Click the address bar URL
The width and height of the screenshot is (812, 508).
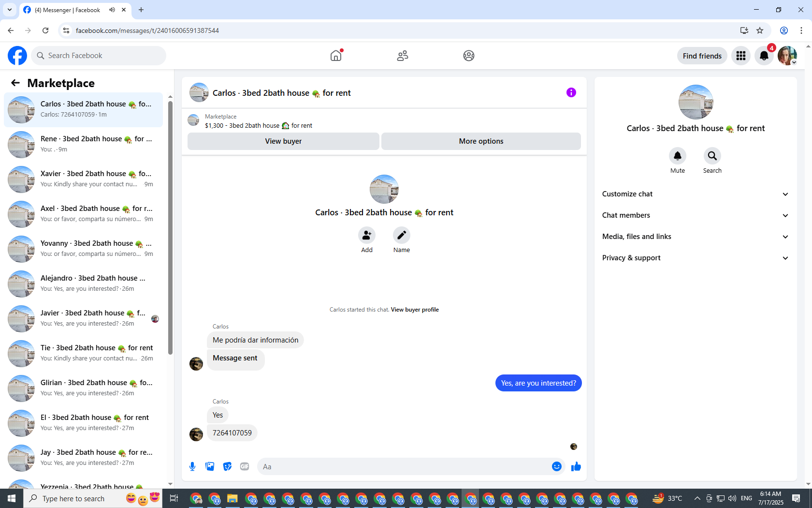point(147,30)
